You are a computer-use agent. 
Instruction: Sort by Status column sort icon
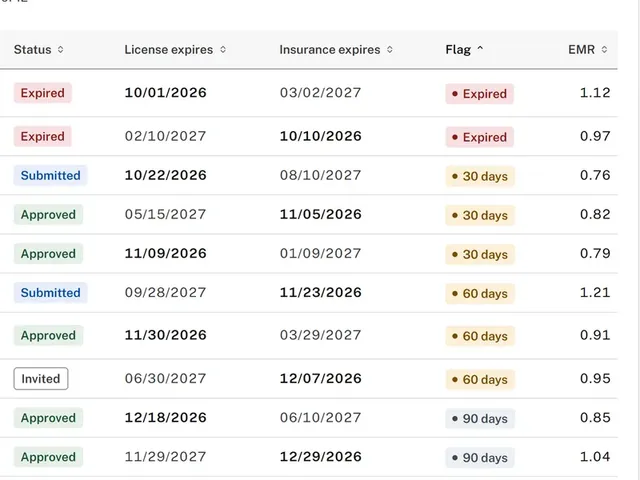(60, 50)
